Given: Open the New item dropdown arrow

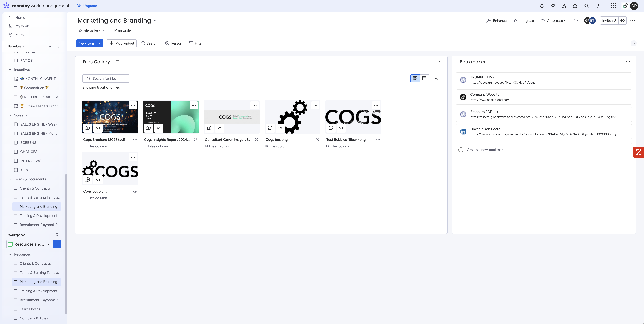Looking at the screenshot, I should 100,43.
